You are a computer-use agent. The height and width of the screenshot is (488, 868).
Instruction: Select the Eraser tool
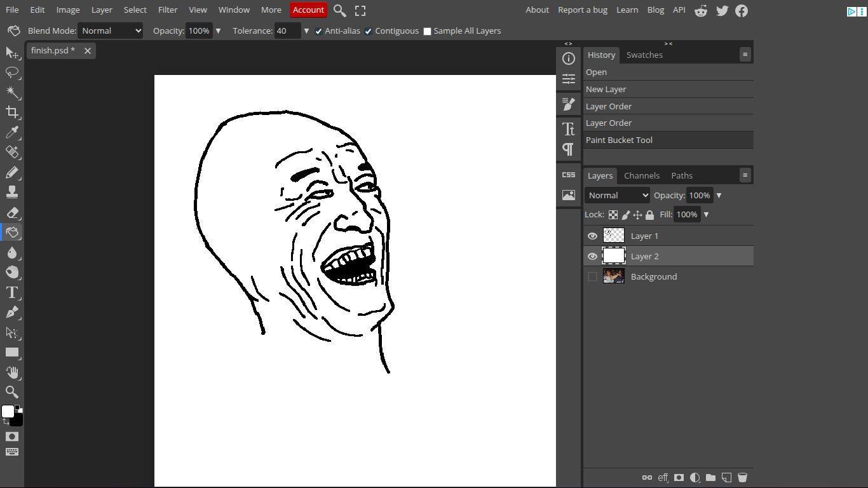(12, 212)
